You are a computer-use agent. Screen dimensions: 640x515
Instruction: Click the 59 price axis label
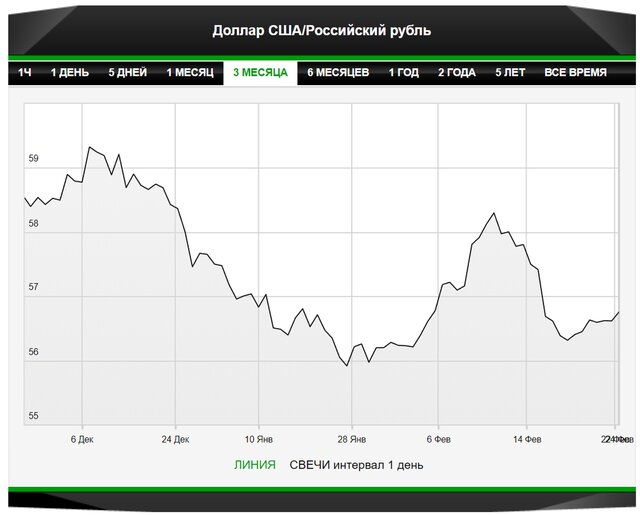click(34, 159)
